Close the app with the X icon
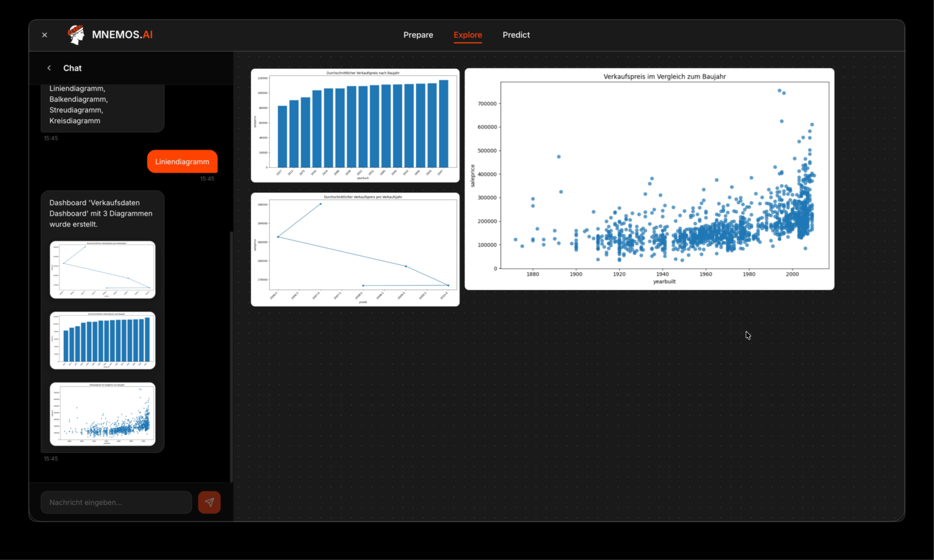934x560 pixels. click(x=44, y=35)
